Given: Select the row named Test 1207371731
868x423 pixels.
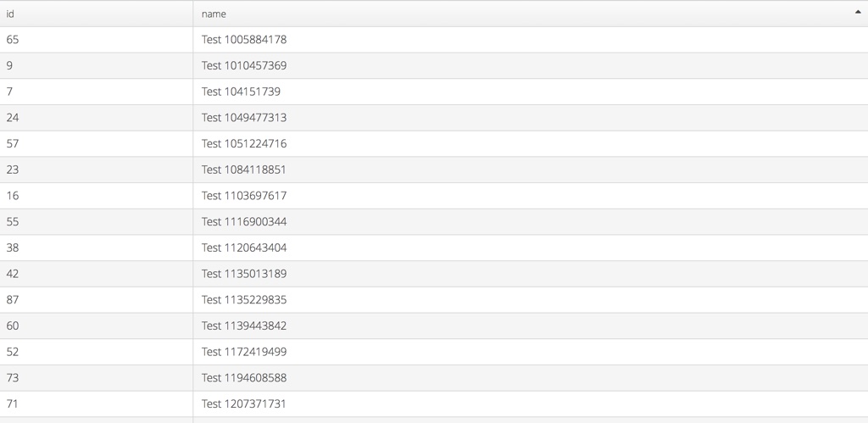Looking at the screenshot, I should [x=244, y=404].
